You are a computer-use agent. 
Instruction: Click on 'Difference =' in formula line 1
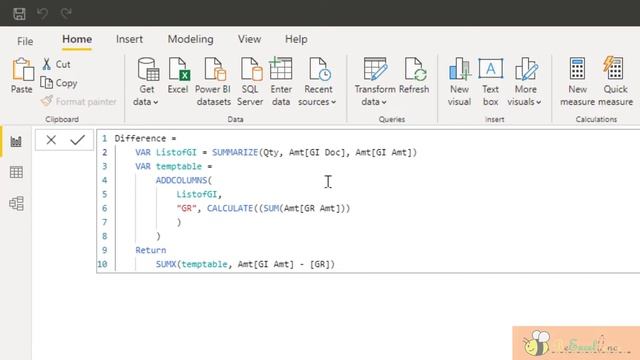(x=145, y=138)
